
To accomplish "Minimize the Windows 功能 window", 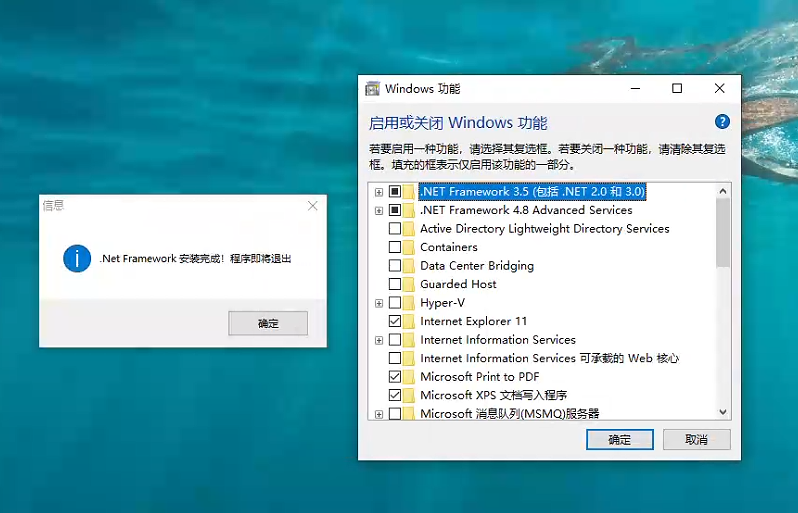I will coord(635,89).
